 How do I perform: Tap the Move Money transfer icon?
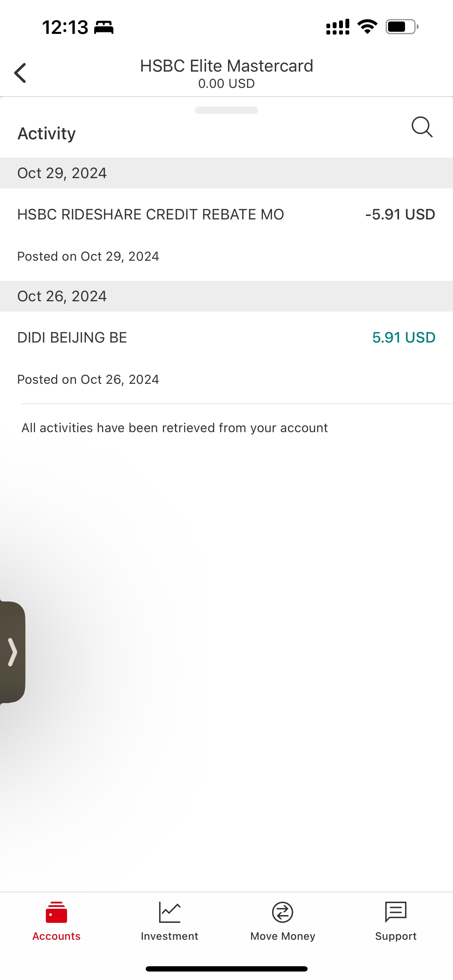point(283,912)
